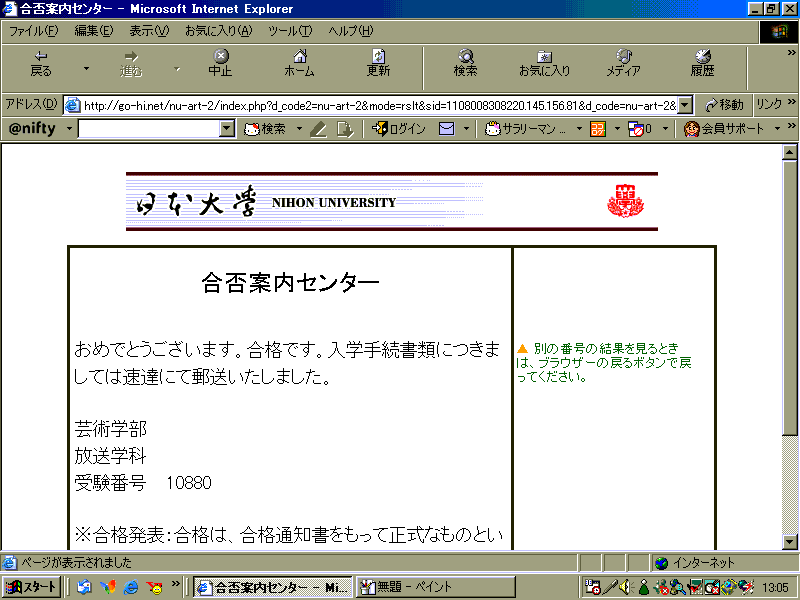
Task: Open the Favorites (お気に入り) pane
Action: pos(544,64)
